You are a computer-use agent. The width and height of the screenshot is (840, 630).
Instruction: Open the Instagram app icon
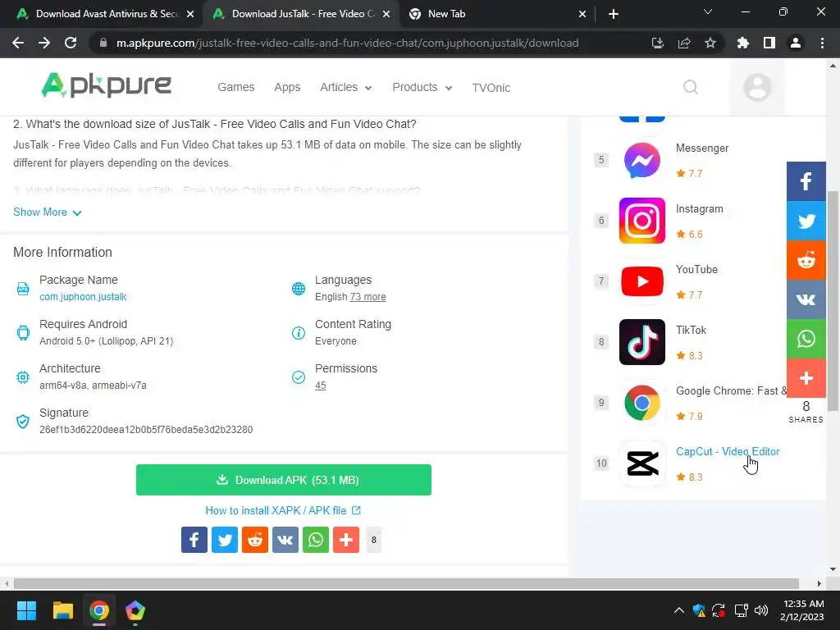tap(641, 221)
